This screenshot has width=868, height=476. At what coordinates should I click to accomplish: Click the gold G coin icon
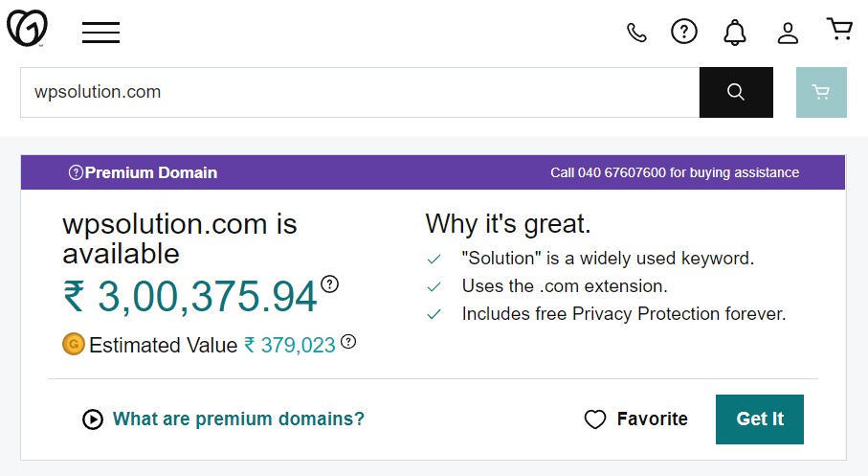point(73,344)
